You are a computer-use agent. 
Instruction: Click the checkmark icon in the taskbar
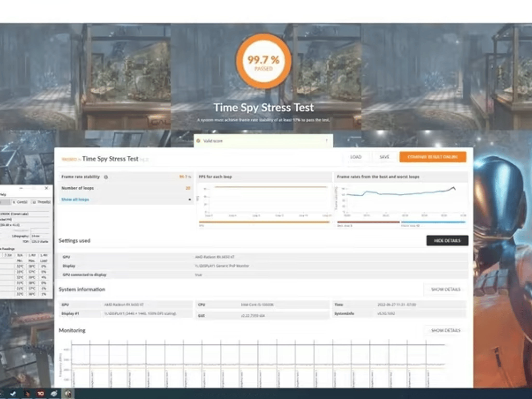[13, 394]
